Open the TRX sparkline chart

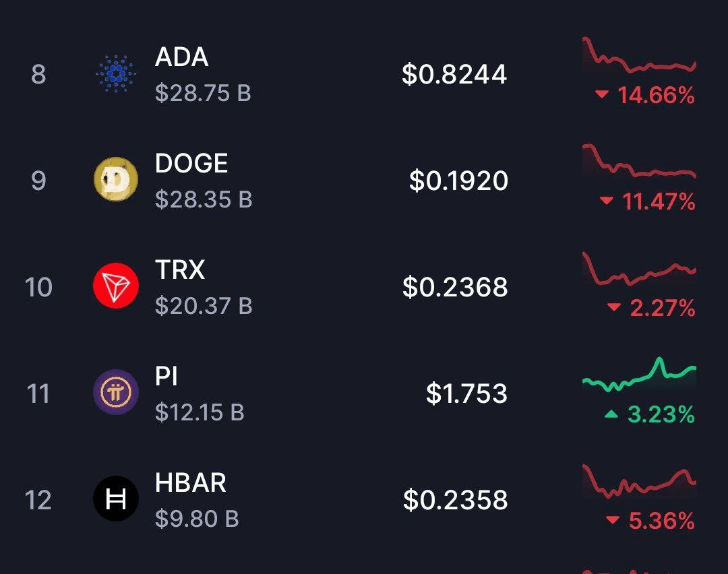[x=639, y=268]
